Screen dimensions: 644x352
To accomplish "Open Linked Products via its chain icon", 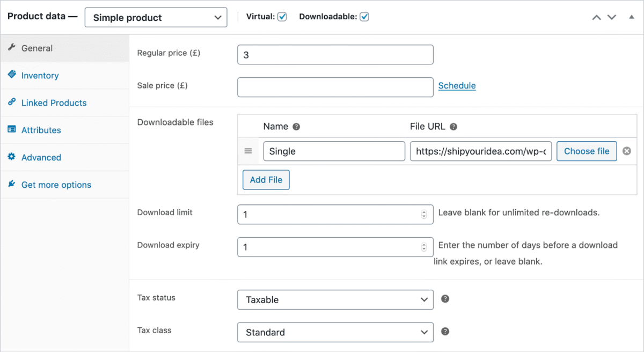I will click(12, 102).
